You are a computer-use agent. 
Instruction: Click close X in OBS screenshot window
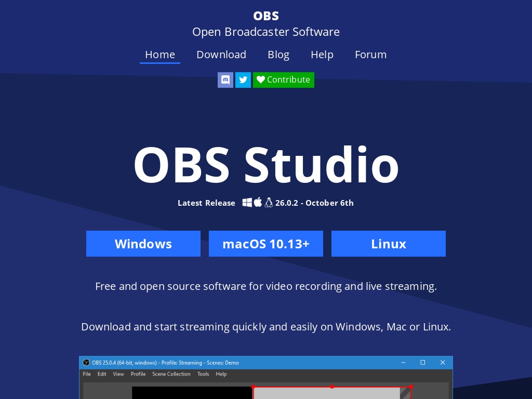pos(443,362)
